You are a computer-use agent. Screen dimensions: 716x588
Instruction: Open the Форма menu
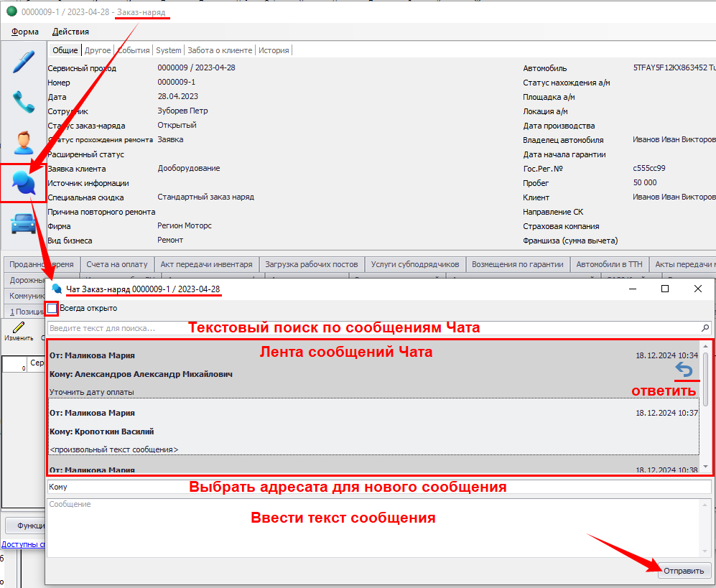(x=25, y=32)
